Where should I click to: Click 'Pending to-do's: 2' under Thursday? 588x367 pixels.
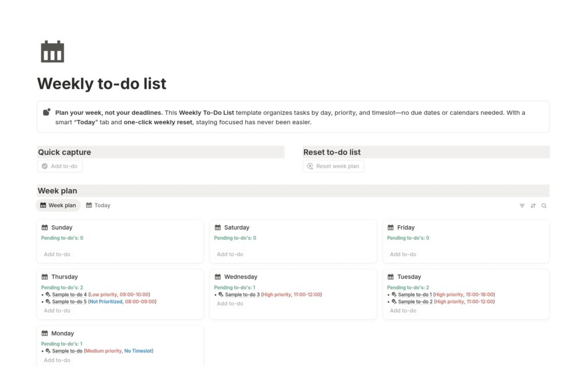(x=62, y=287)
